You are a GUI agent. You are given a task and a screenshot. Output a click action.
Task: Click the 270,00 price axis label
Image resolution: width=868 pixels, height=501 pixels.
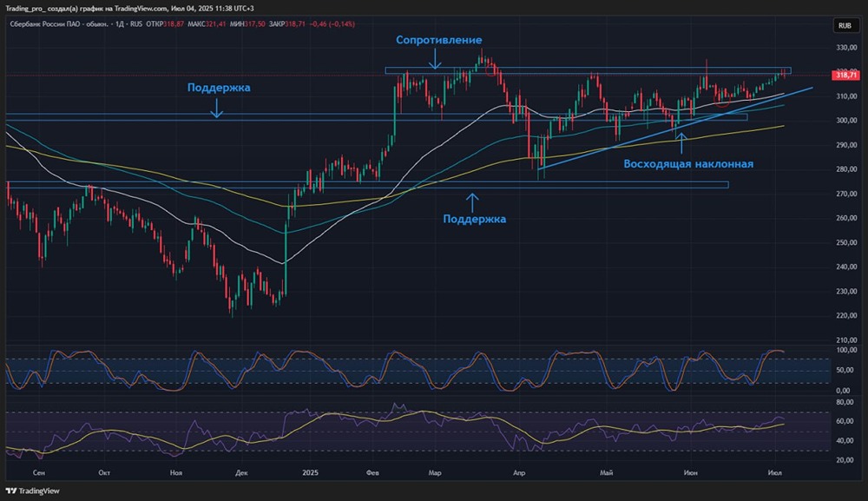pos(846,194)
